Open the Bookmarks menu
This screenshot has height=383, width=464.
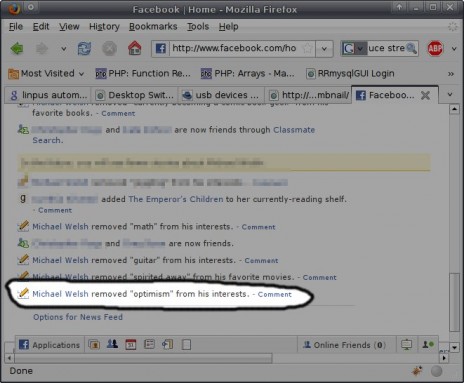[x=153, y=27]
